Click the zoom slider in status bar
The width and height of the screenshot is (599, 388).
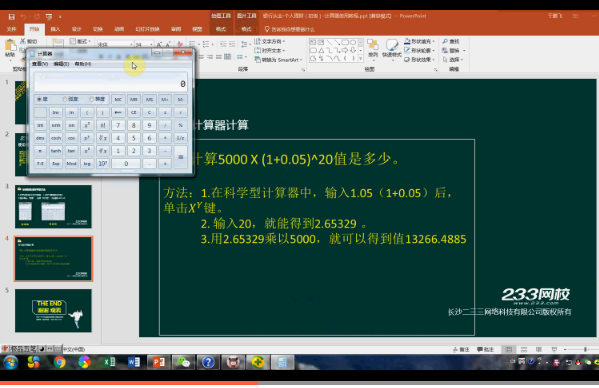(585, 349)
